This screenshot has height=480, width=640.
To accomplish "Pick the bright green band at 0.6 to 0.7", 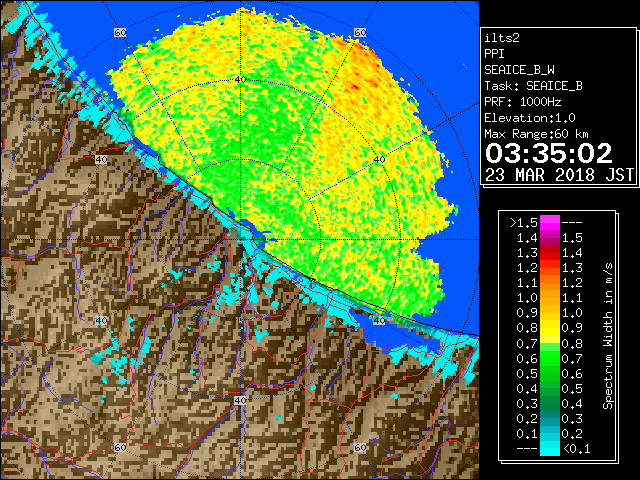I will [549, 358].
